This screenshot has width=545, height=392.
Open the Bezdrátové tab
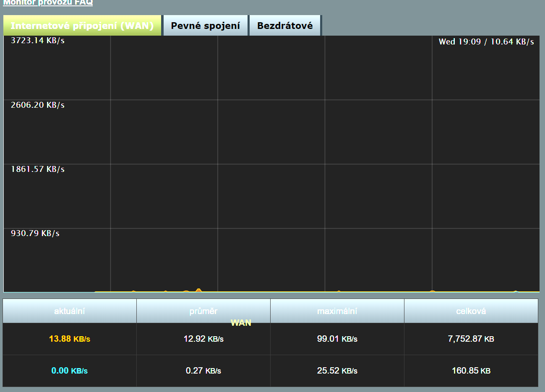[285, 26]
